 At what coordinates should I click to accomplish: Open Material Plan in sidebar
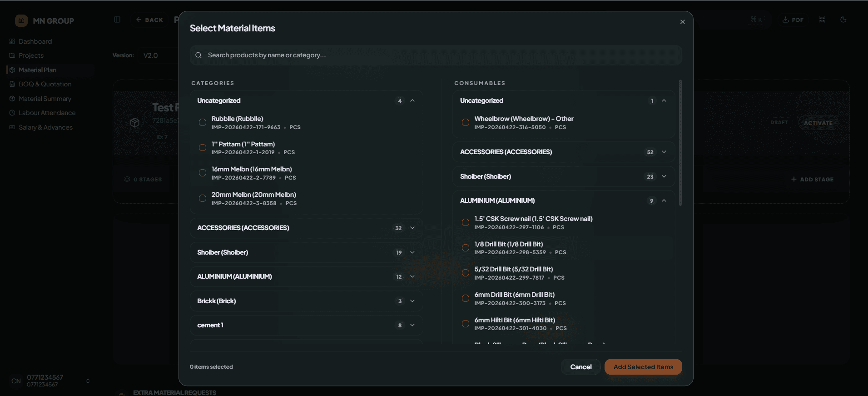pyautogui.click(x=37, y=70)
